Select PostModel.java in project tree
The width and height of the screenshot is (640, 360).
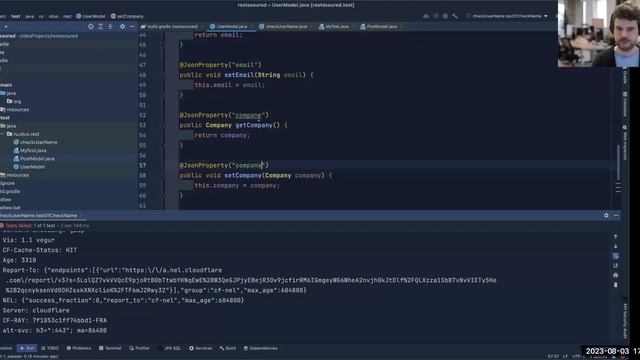click(x=34, y=158)
